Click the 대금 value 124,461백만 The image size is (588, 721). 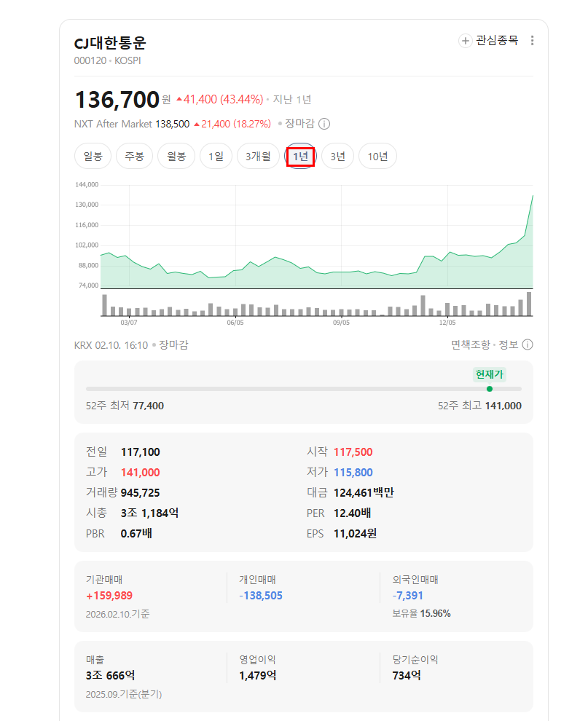coord(364,493)
